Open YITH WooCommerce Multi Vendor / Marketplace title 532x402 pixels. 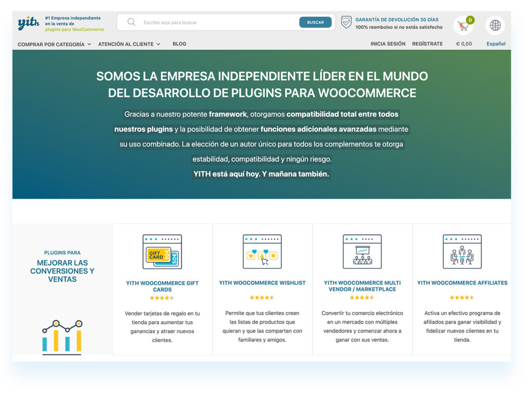(x=362, y=286)
